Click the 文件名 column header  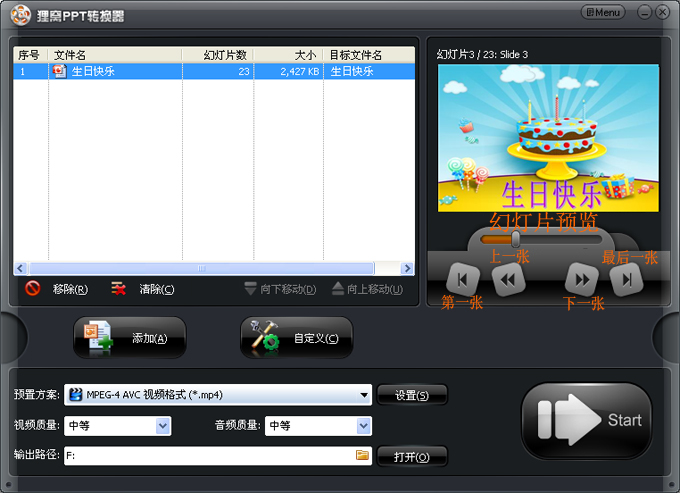[x=115, y=55]
